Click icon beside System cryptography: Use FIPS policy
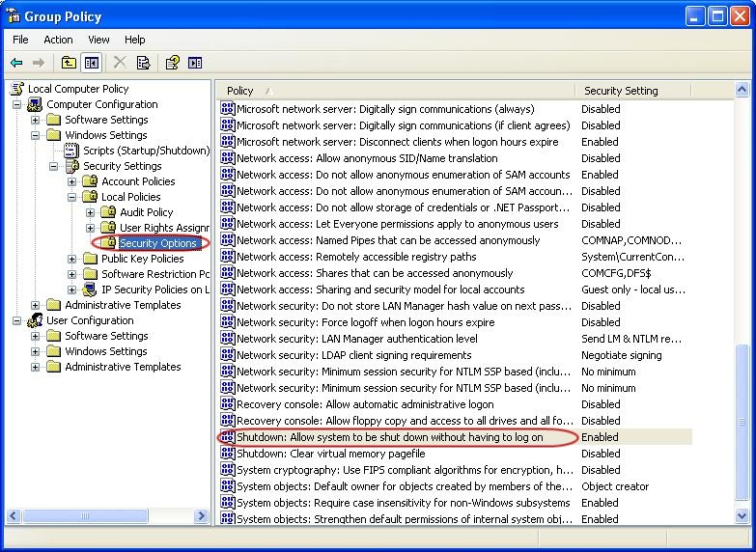The width and height of the screenshot is (756, 552). (x=228, y=470)
